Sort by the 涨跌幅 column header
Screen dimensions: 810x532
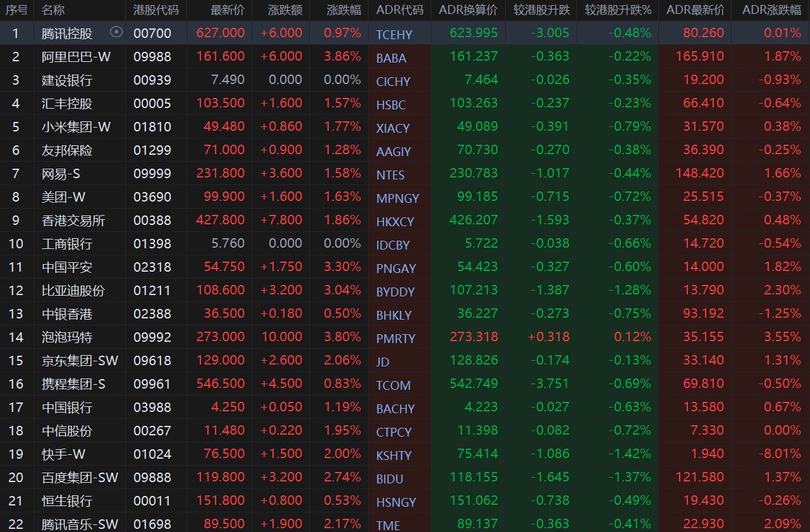point(344,10)
